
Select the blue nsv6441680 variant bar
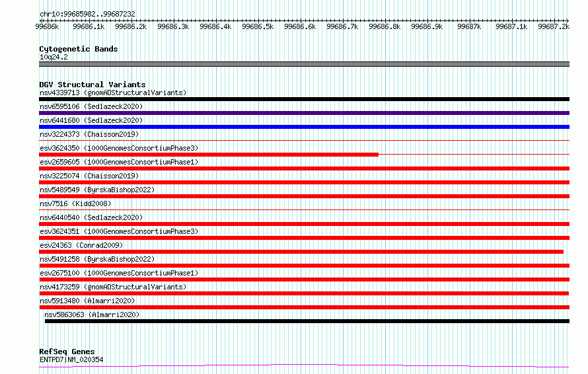[x=304, y=127]
